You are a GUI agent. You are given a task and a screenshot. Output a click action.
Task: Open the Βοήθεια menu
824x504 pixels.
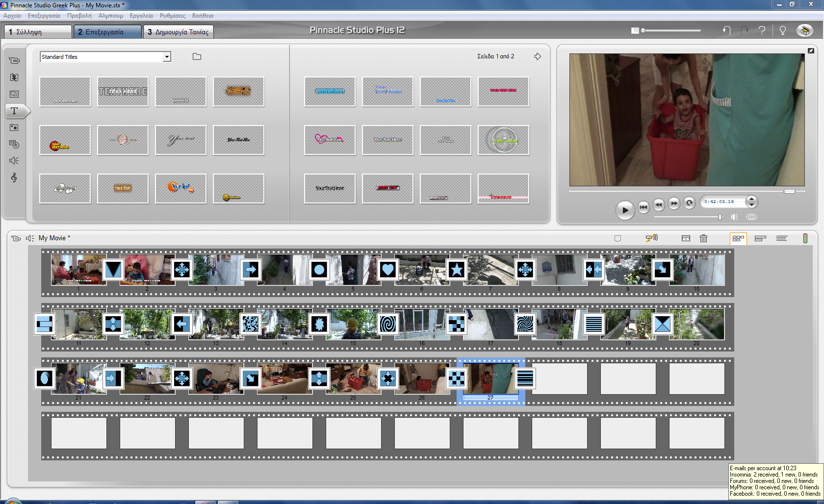(x=203, y=16)
